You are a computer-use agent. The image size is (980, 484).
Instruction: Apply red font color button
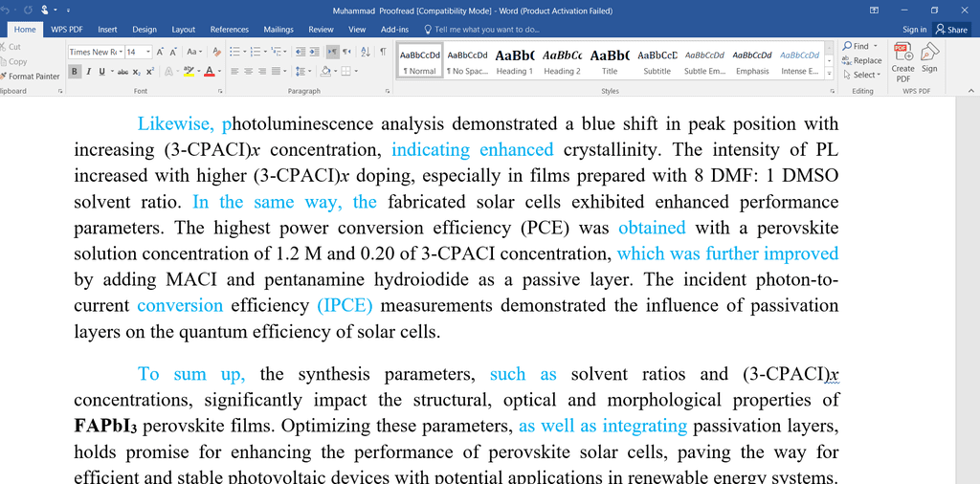click(209, 71)
